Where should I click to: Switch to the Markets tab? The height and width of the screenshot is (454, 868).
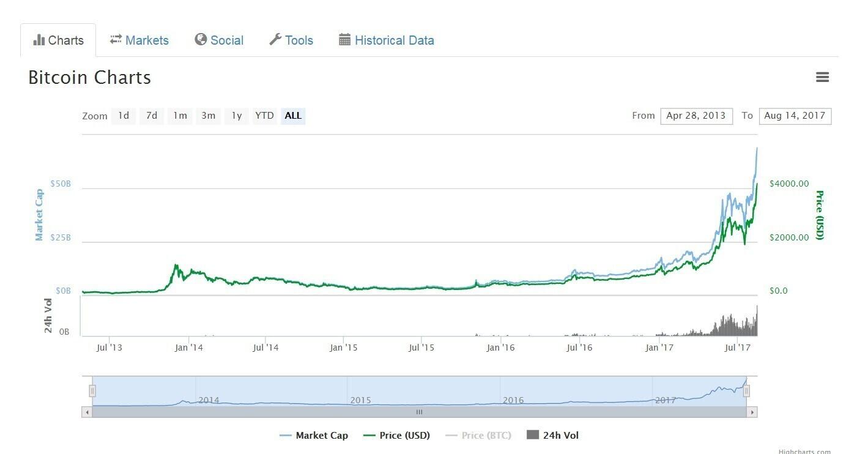(146, 40)
